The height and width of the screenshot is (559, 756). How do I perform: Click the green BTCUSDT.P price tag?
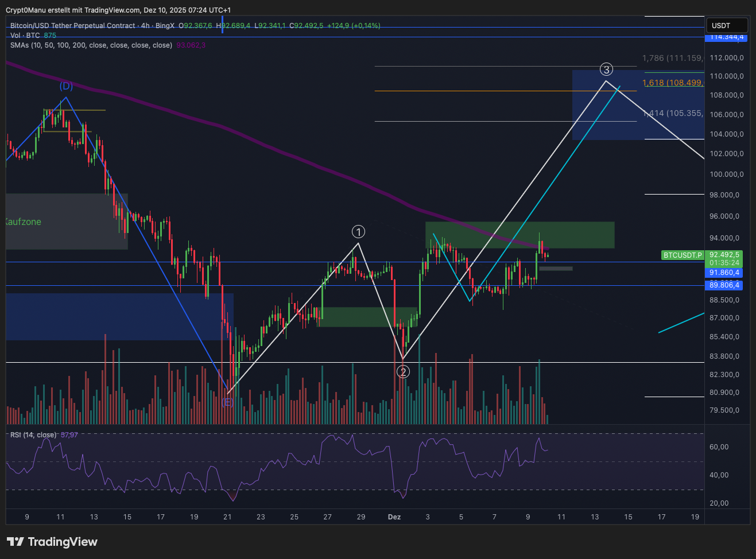coord(683,255)
